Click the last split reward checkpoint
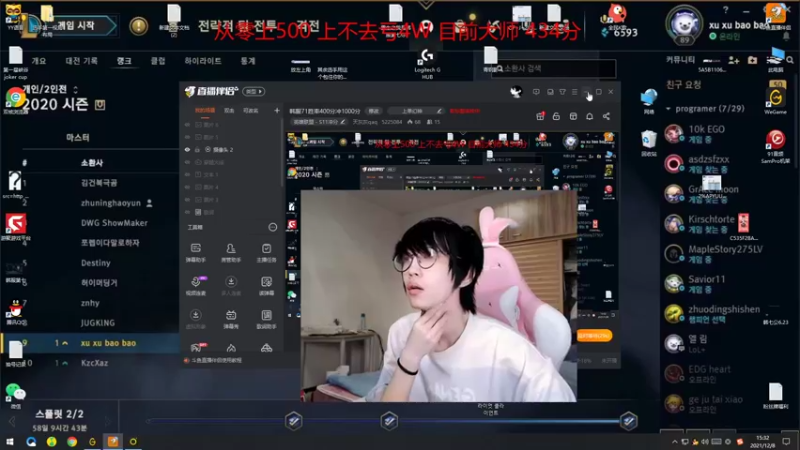This screenshot has height=450, width=800. click(x=629, y=421)
